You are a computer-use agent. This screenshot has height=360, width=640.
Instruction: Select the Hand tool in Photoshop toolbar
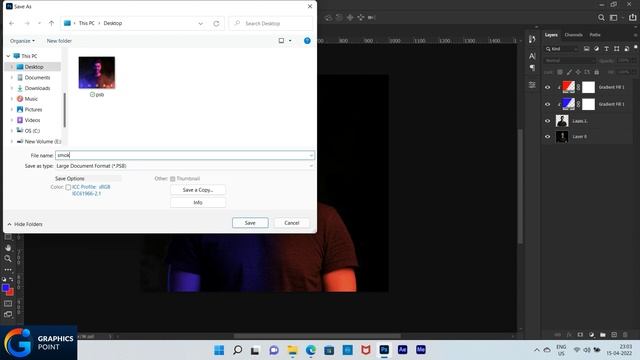coord(8,247)
